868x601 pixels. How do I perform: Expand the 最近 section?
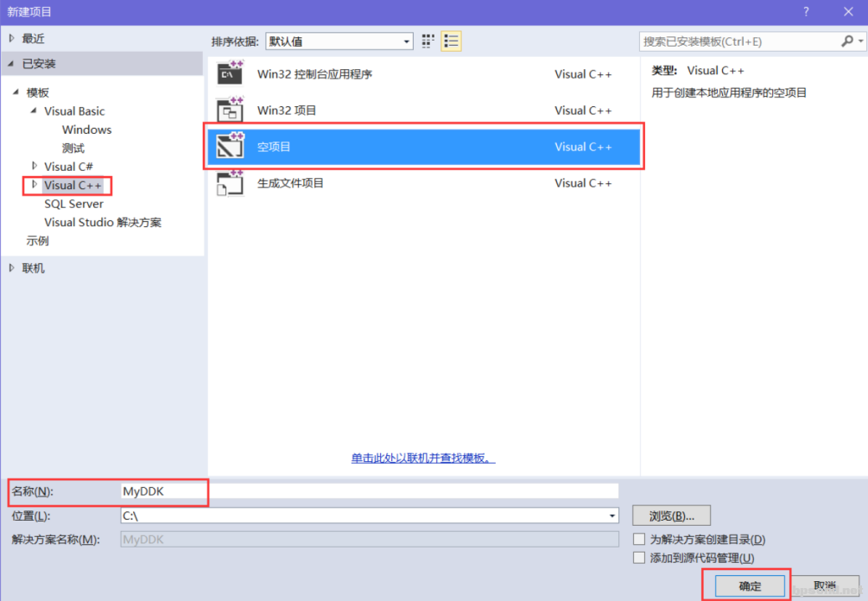(11, 38)
